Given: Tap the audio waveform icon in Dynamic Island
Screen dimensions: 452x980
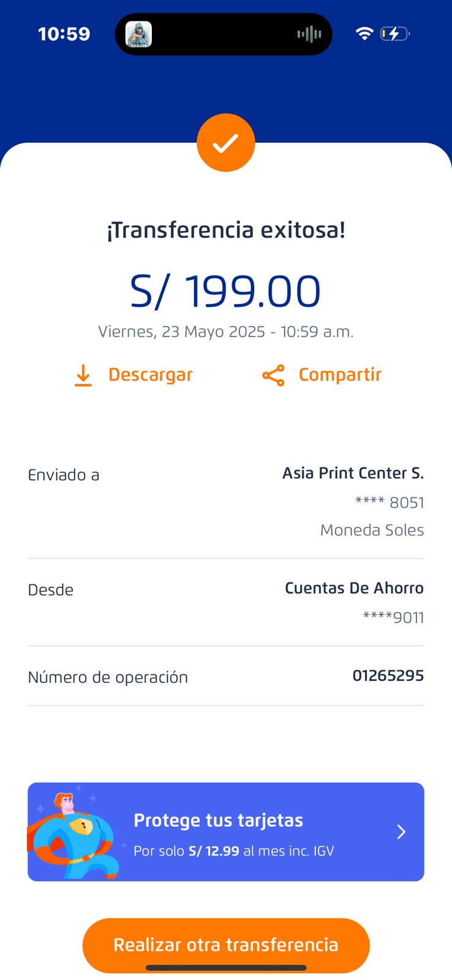Looking at the screenshot, I should (309, 34).
